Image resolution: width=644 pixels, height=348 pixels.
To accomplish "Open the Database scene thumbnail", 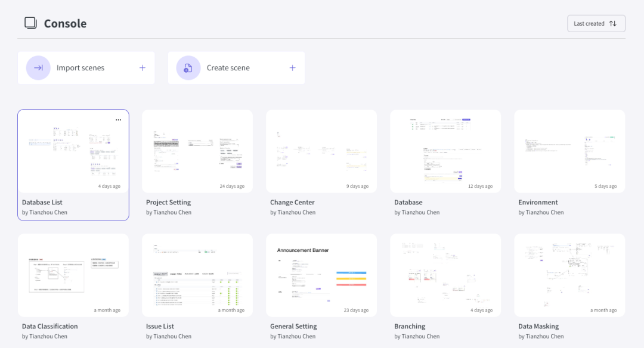I will tap(445, 151).
